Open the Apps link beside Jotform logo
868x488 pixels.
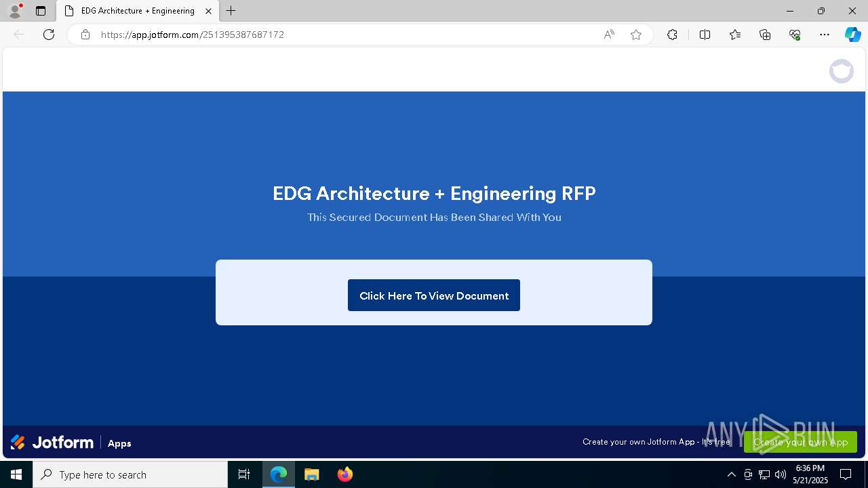(x=119, y=443)
